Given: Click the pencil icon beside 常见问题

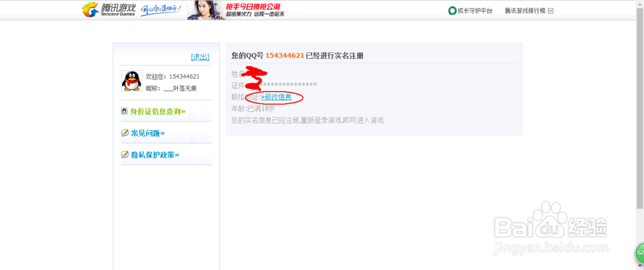Looking at the screenshot, I should (125, 133).
